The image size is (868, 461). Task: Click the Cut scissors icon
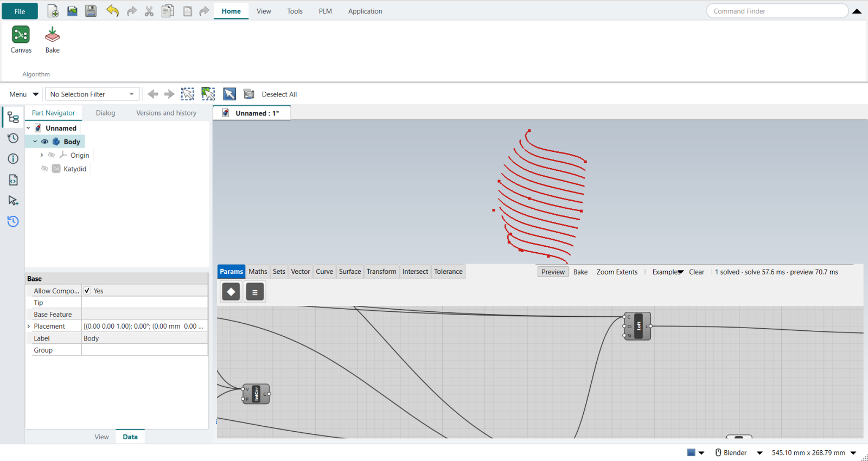tap(149, 11)
